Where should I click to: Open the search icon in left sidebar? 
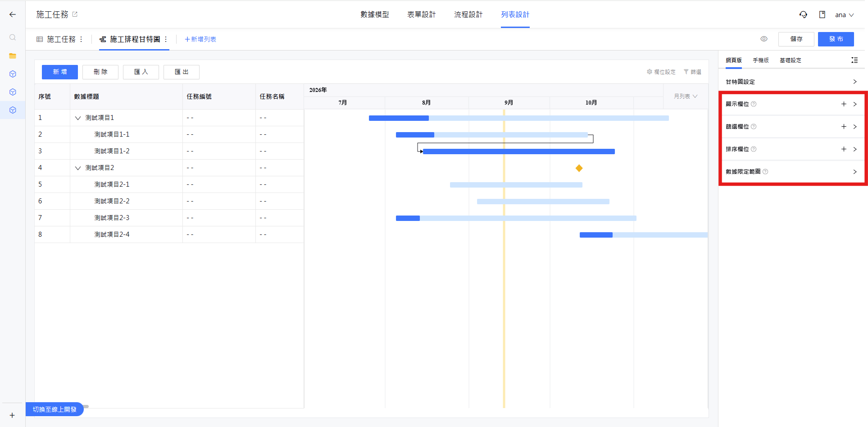coord(13,37)
